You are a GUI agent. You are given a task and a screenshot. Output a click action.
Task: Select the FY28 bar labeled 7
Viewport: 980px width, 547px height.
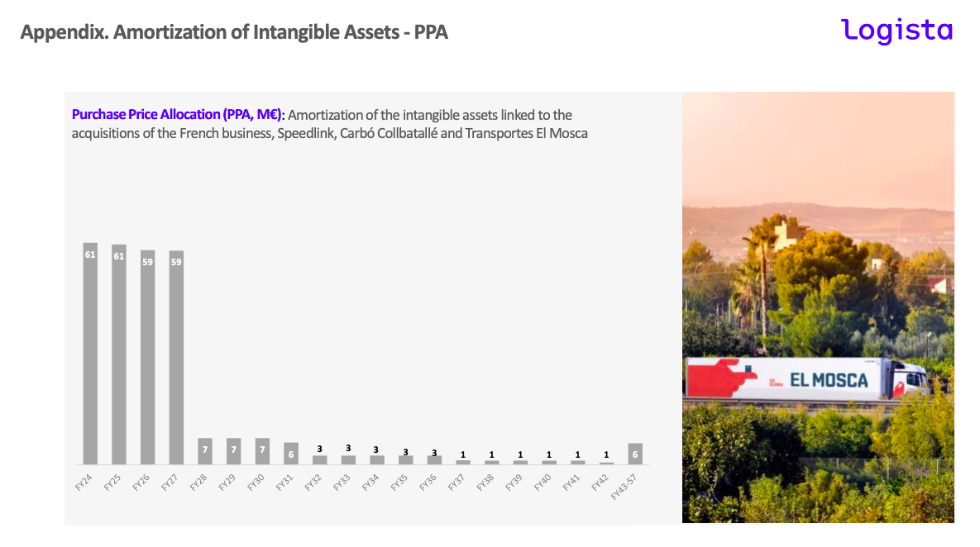coord(205,451)
